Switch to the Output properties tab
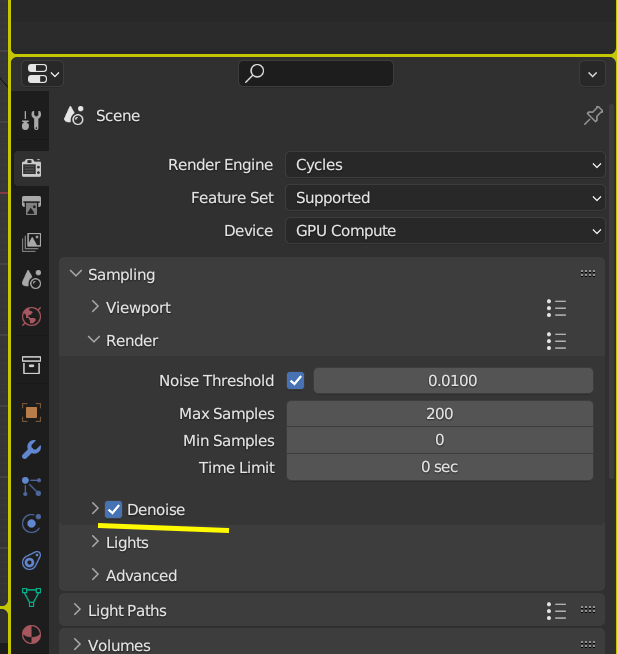 (x=31, y=205)
